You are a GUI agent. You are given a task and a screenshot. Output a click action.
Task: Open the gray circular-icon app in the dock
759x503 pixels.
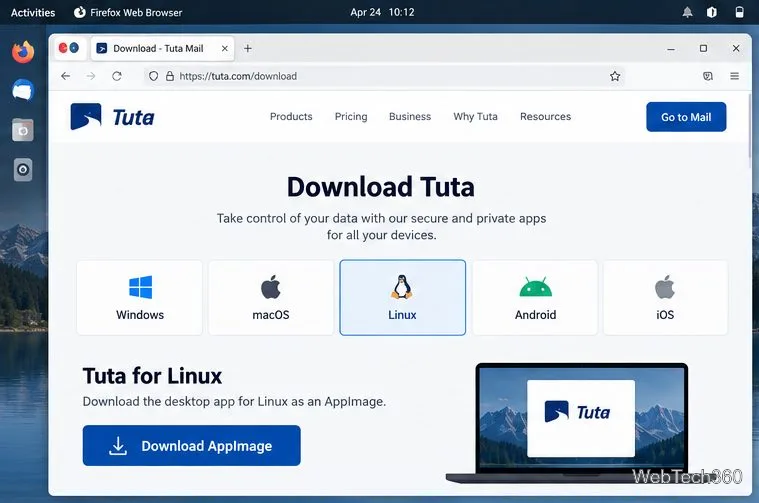[23, 170]
